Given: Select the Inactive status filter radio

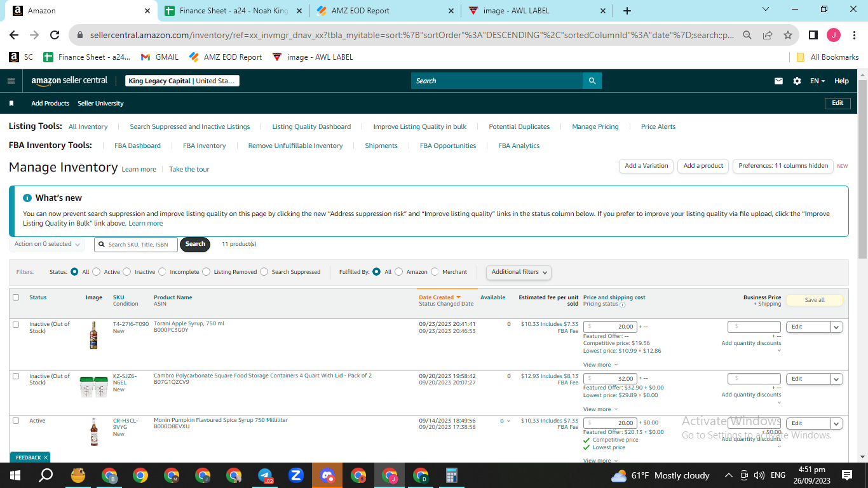Looking at the screenshot, I should pos(126,272).
